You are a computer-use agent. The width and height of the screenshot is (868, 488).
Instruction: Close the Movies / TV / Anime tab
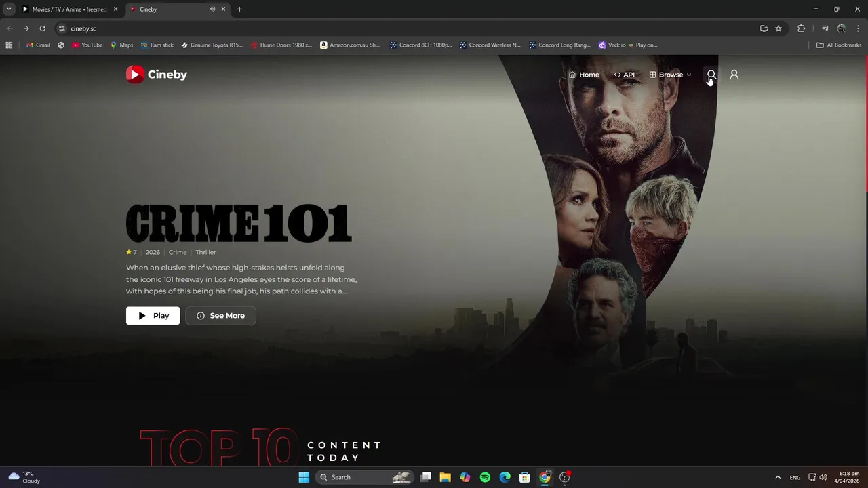tap(115, 9)
